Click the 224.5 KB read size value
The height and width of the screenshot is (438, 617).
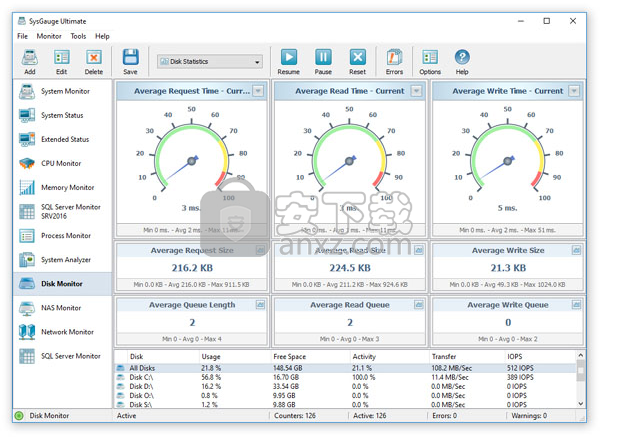coord(350,268)
